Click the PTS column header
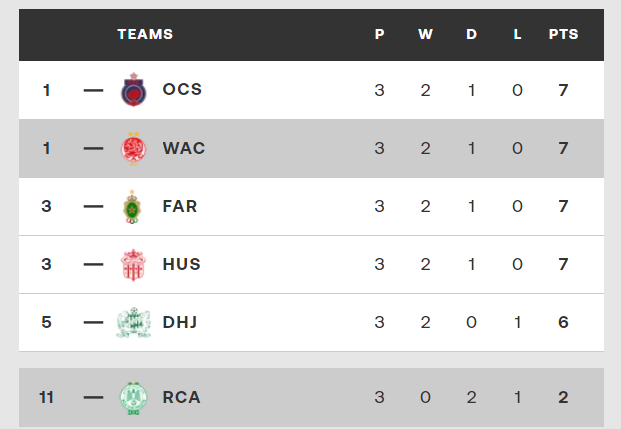This screenshot has height=429, width=621. (x=564, y=34)
